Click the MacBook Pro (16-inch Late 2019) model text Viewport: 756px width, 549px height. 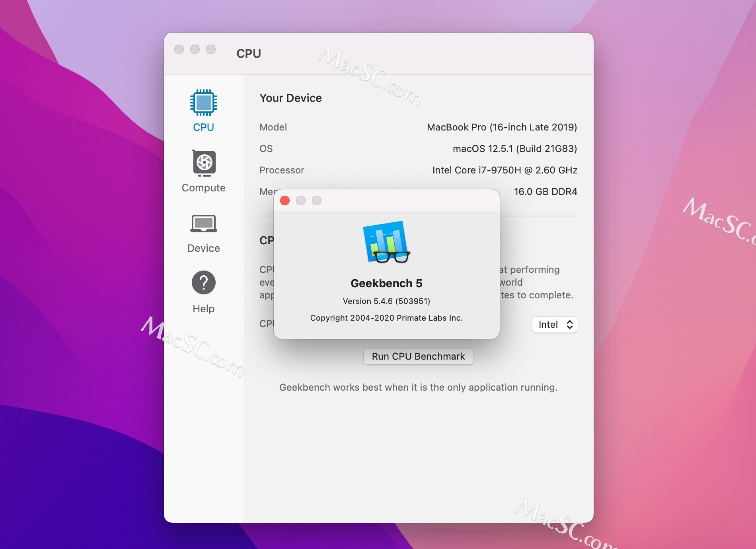tap(502, 127)
